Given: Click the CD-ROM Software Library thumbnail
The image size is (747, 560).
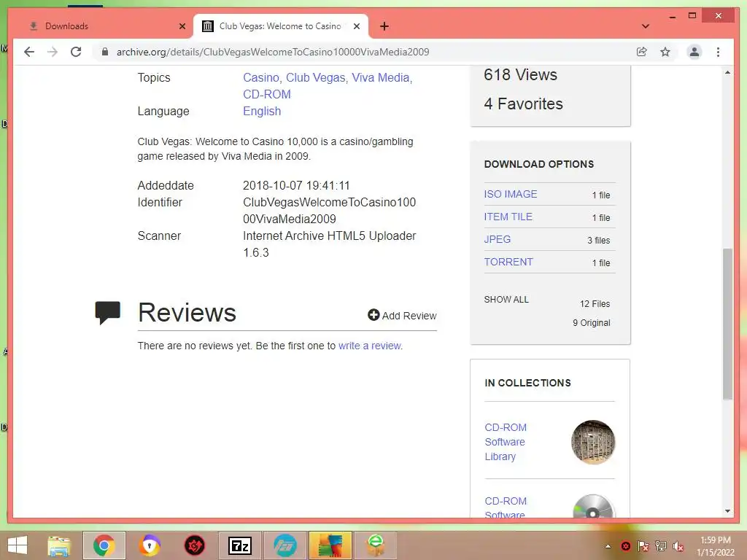Looking at the screenshot, I should [x=593, y=442].
